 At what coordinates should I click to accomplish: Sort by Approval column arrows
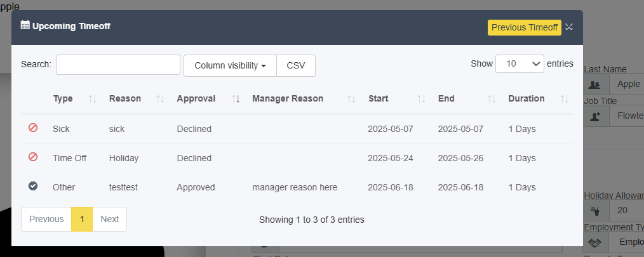pyautogui.click(x=236, y=99)
